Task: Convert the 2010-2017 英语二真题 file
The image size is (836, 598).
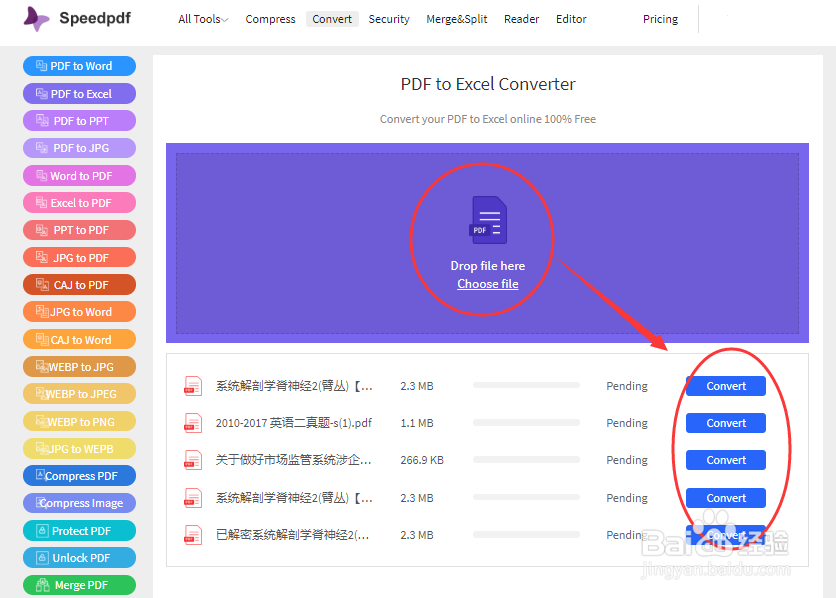Action: coord(726,423)
